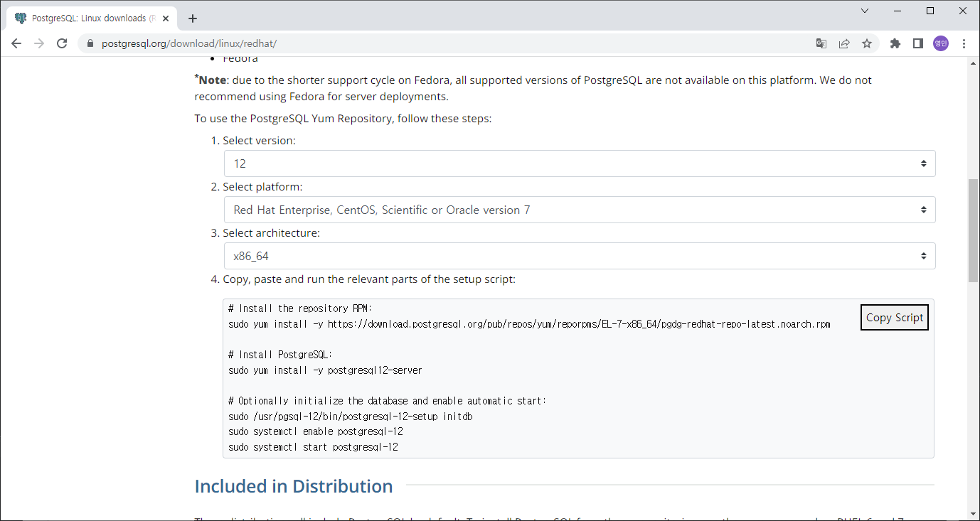Go back to the previous page
The height and width of the screenshot is (521, 980).
(x=16, y=43)
